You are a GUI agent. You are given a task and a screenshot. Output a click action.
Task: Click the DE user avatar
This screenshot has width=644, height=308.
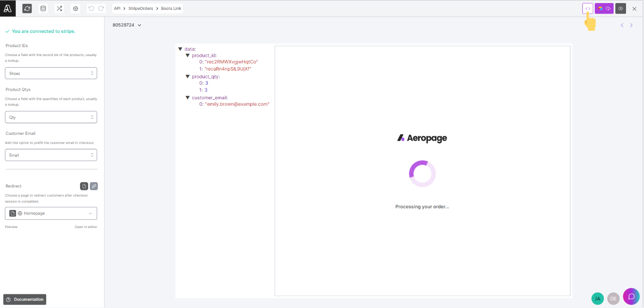point(614,299)
